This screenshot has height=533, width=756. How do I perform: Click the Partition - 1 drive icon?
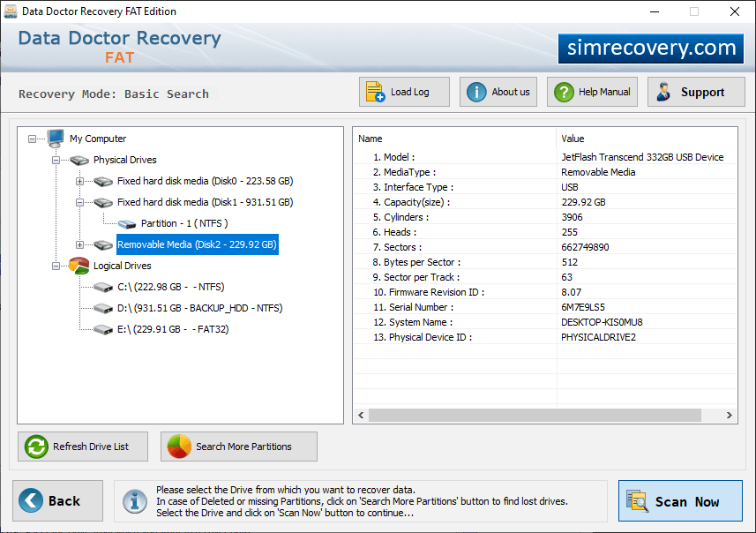pyautogui.click(x=127, y=224)
